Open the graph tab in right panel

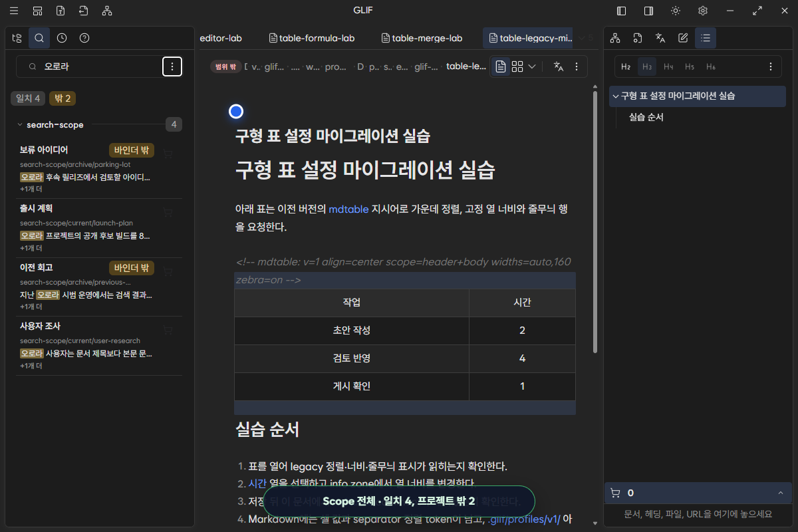coord(615,38)
